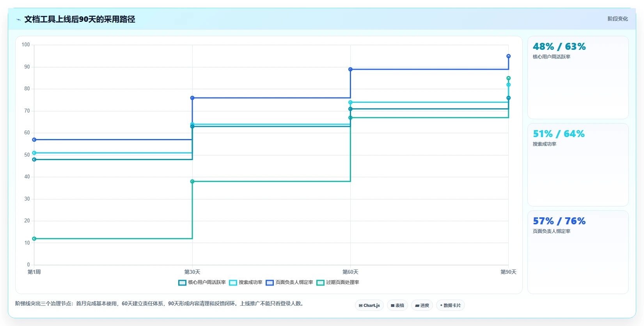
Task: Click the 第1周 x-axis label
Action: pos(34,272)
